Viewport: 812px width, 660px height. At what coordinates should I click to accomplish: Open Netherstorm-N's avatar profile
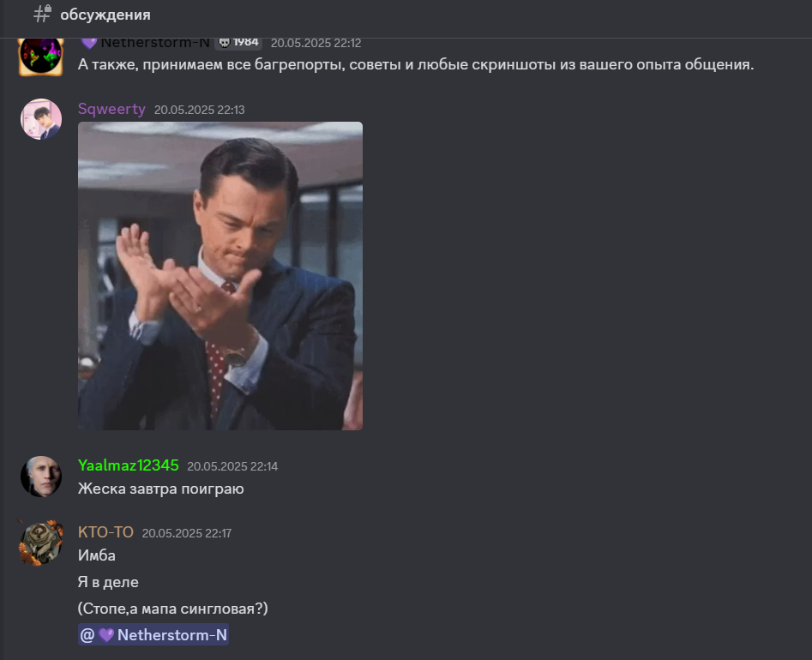pyautogui.click(x=41, y=57)
